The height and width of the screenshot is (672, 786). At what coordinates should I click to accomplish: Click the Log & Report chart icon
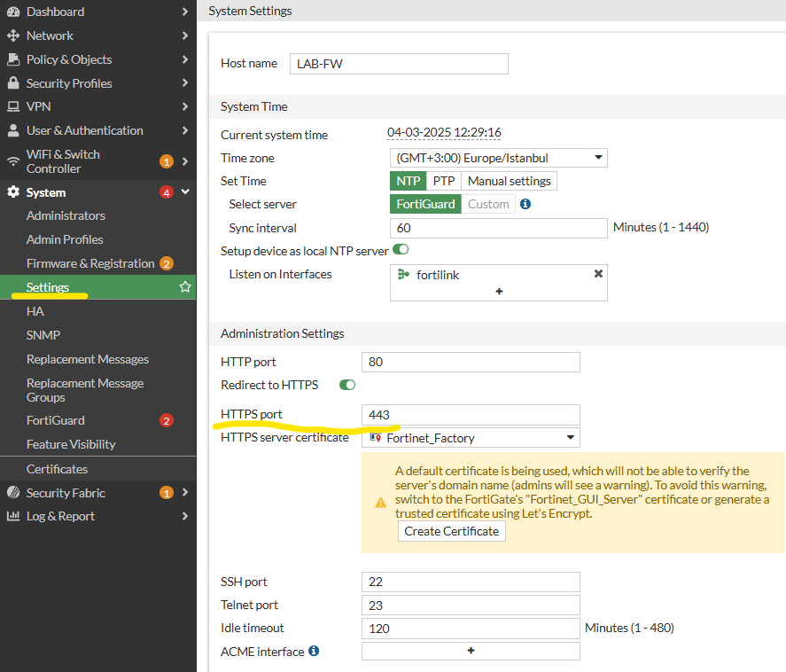[13, 516]
